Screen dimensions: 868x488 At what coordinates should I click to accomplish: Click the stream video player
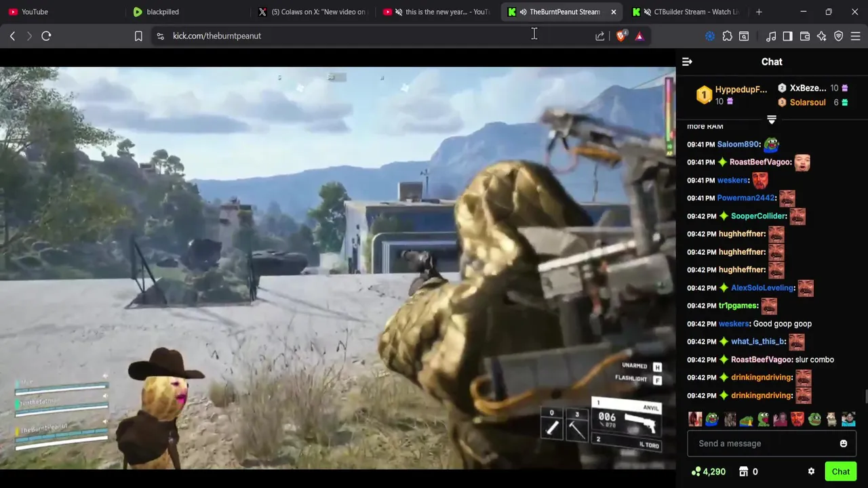point(338,268)
